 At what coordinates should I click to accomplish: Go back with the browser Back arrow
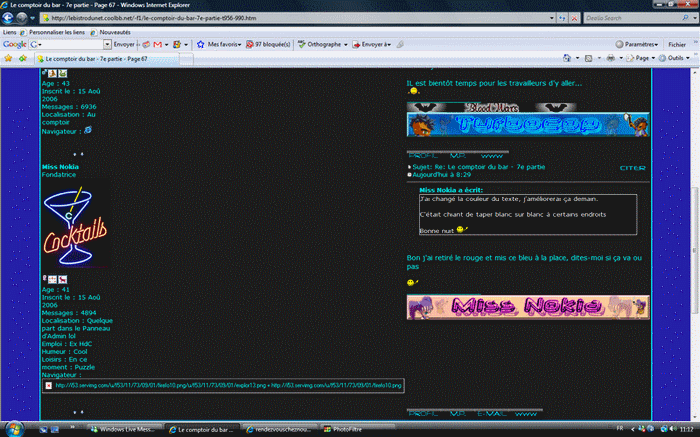[8, 18]
